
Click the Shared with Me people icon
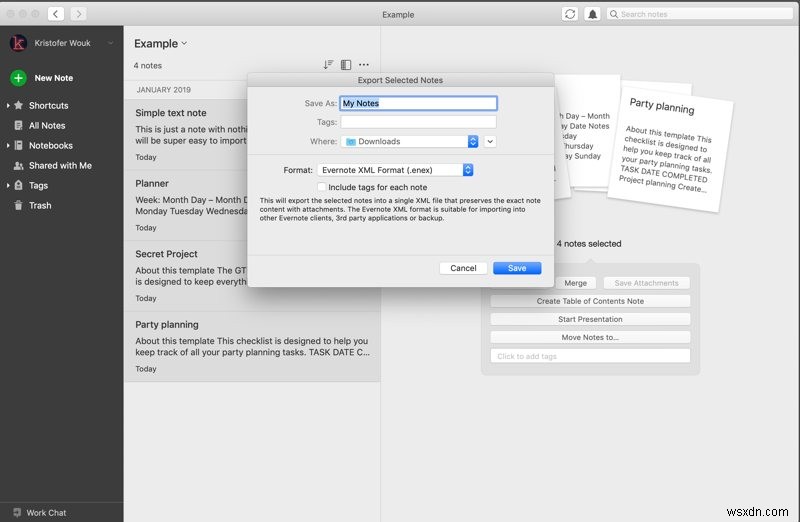(x=18, y=165)
